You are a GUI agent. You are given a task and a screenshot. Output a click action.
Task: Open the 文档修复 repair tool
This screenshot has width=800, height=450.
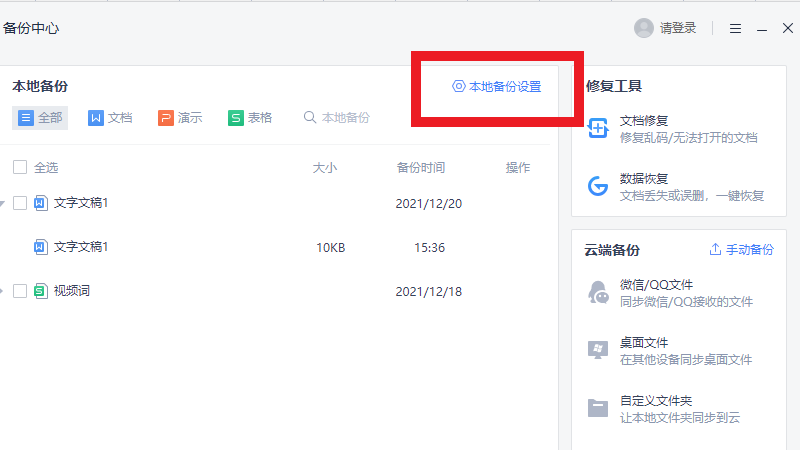click(672, 129)
